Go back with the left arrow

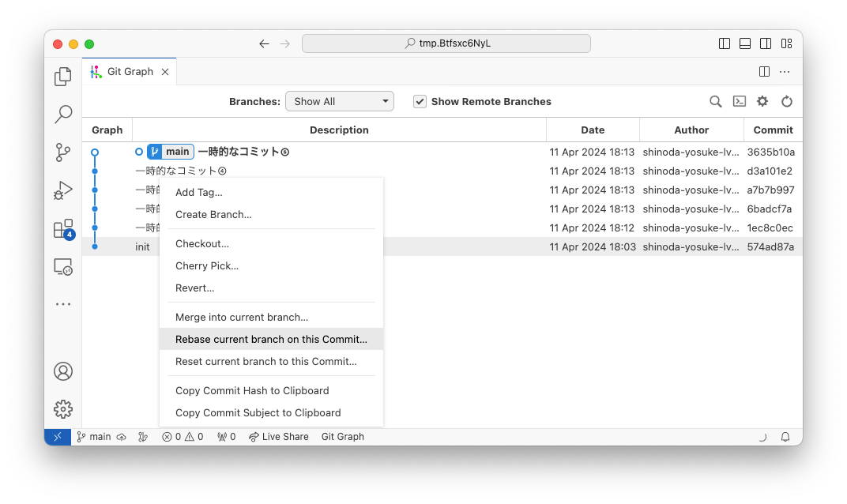[x=264, y=43]
